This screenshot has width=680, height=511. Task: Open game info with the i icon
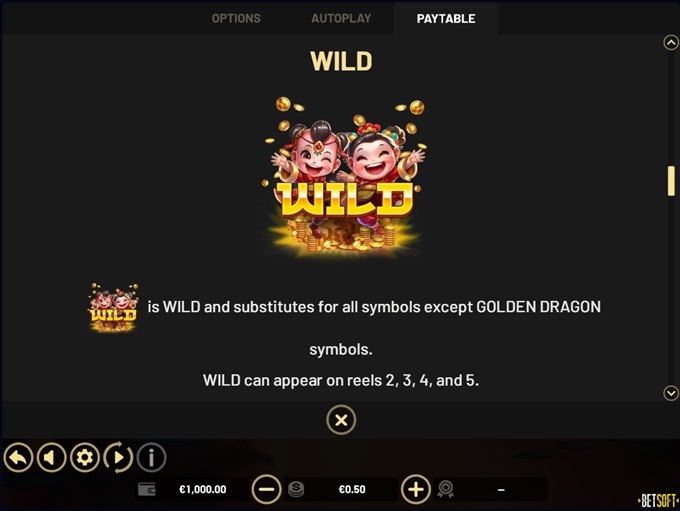[151, 457]
